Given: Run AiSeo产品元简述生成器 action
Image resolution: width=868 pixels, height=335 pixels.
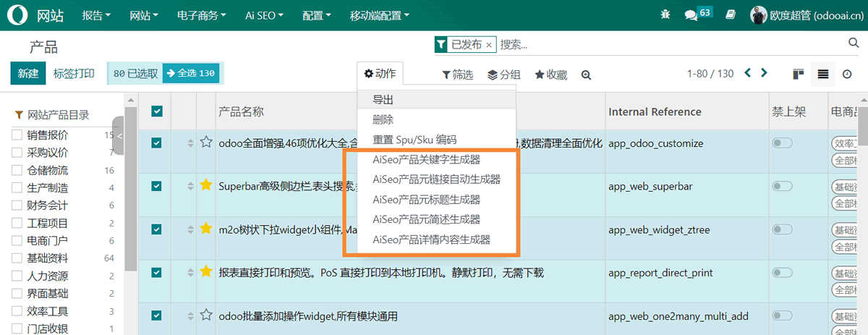Looking at the screenshot, I should coord(436,219).
